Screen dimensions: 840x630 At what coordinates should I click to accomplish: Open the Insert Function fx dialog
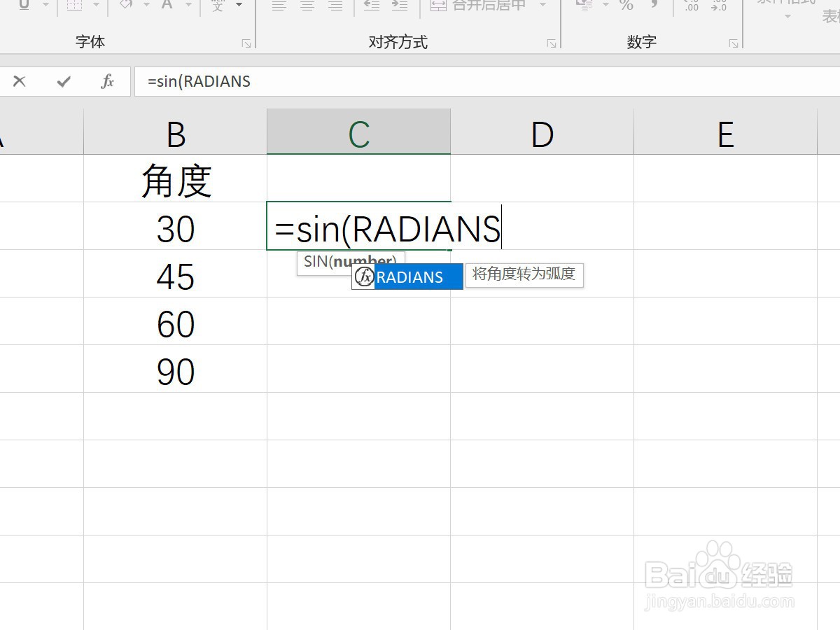107,81
